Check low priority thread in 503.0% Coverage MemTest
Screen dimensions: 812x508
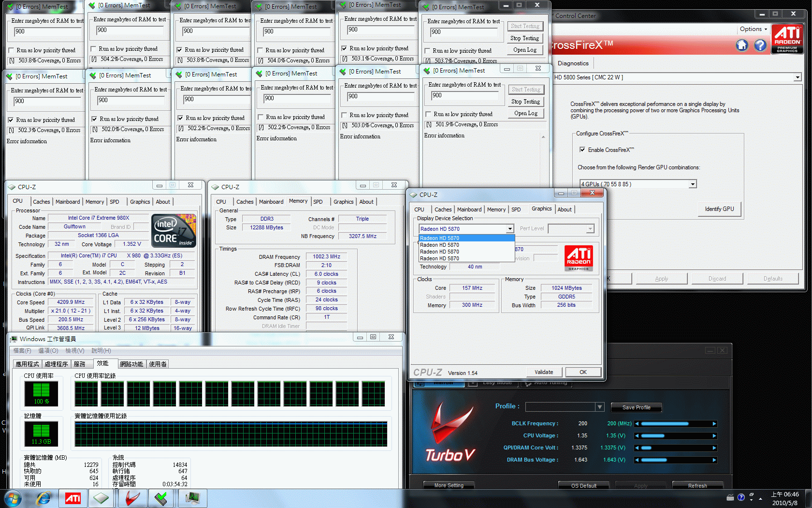344,115
